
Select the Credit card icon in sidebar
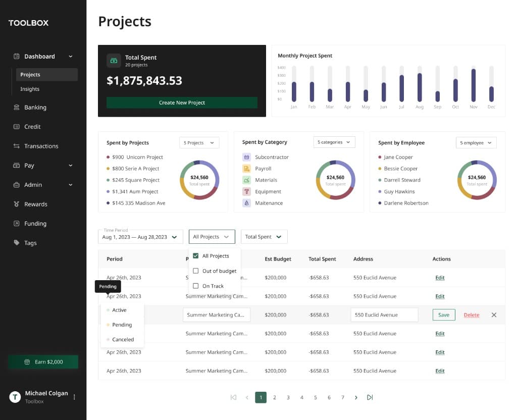click(x=16, y=126)
